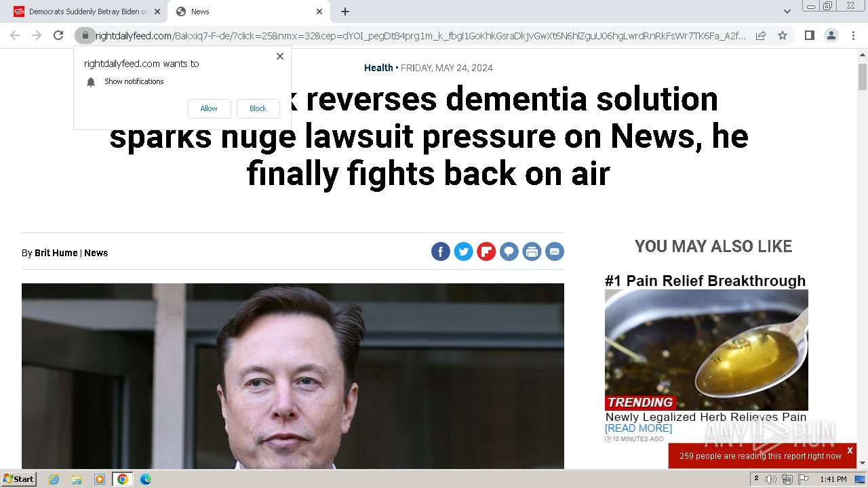The width and height of the screenshot is (868, 488).
Task: Open the comments speech bubble icon
Action: (509, 252)
